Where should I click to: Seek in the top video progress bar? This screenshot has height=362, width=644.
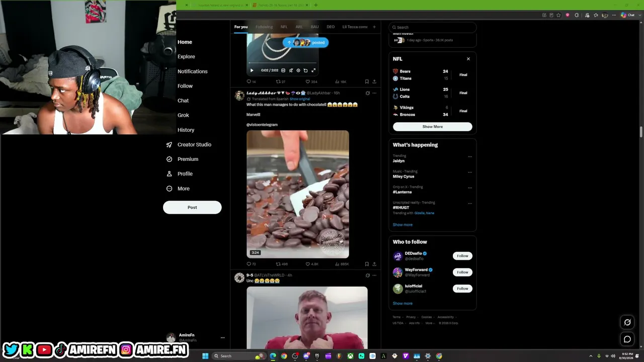[x=282, y=63]
